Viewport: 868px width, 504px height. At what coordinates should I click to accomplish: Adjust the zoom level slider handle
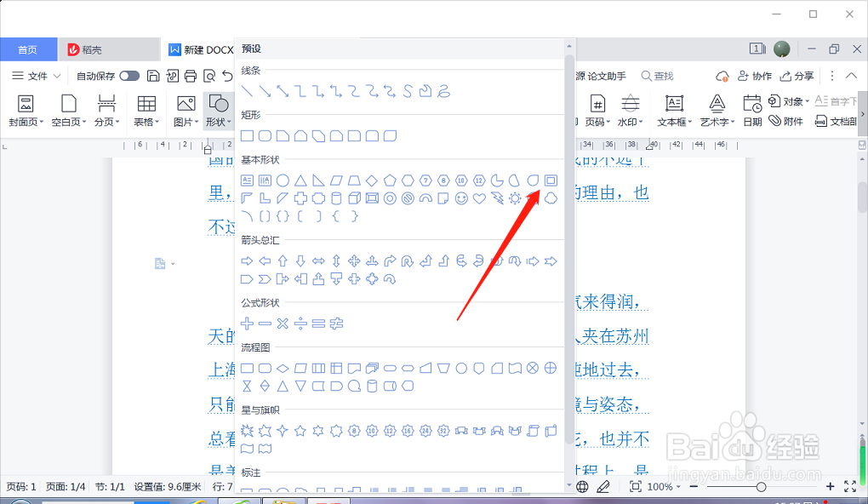tap(761, 487)
